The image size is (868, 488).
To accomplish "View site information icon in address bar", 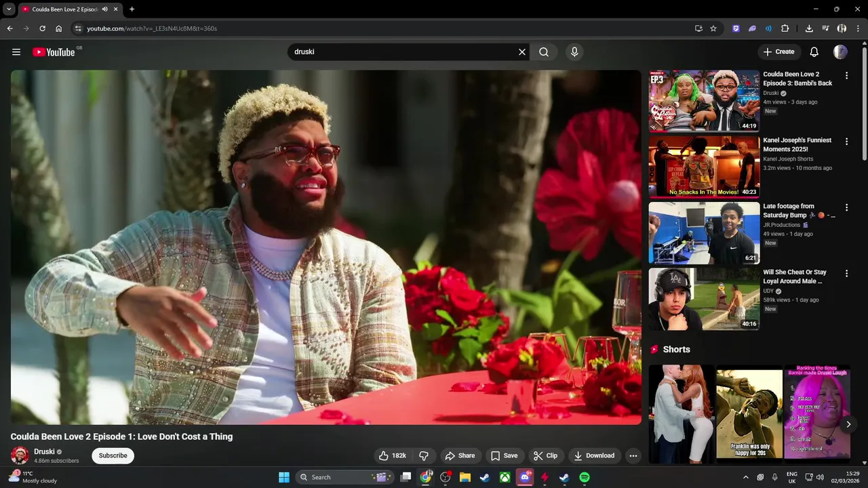I will coord(78,28).
